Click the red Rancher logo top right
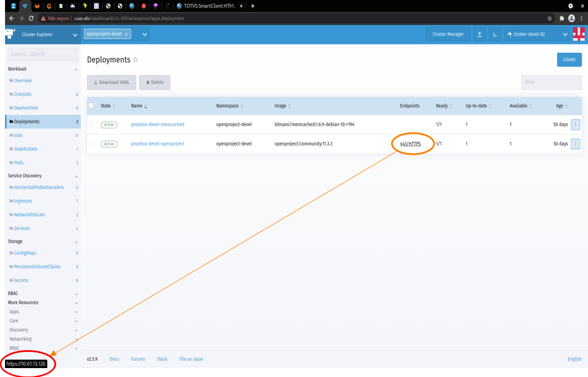 pyautogui.click(x=579, y=34)
